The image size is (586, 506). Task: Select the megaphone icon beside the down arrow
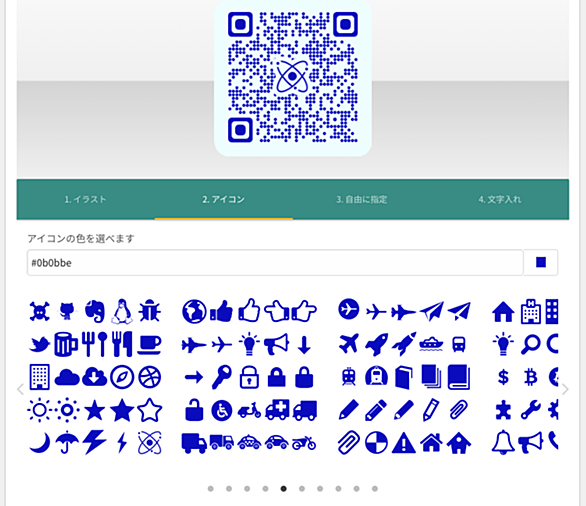(x=277, y=344)
